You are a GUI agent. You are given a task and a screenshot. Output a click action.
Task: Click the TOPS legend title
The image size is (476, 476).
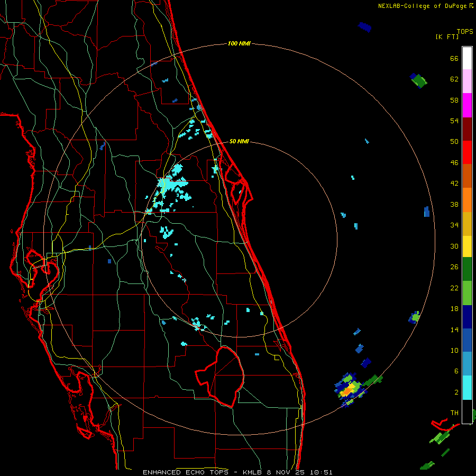click(465, 31)
